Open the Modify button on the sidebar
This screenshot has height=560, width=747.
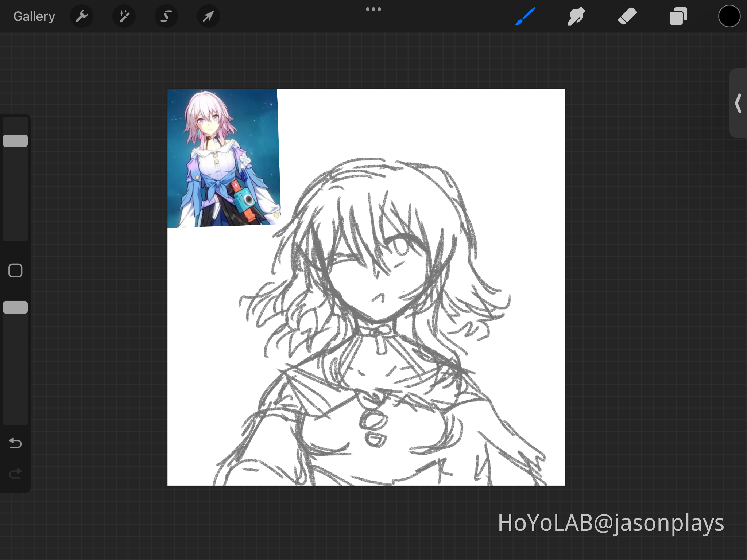click(15, 271)
